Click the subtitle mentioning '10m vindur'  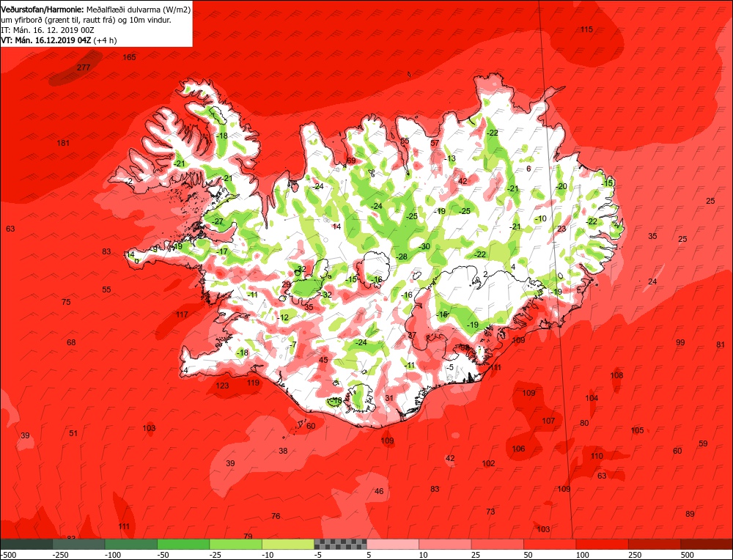pos(86,20)
